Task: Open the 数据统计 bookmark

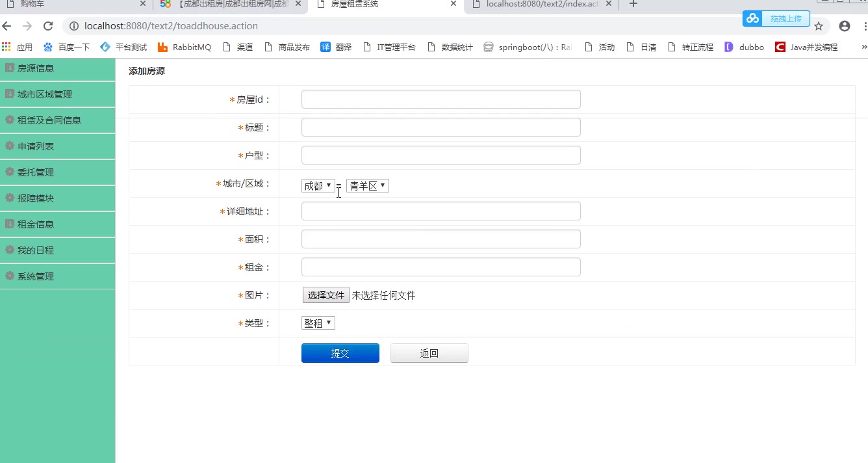Action: coord(450,47)
